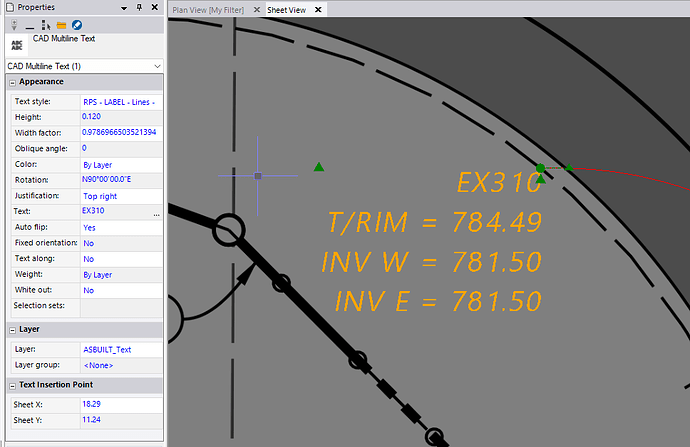
Task: Toggle the Text along No value
Action: 121,259
